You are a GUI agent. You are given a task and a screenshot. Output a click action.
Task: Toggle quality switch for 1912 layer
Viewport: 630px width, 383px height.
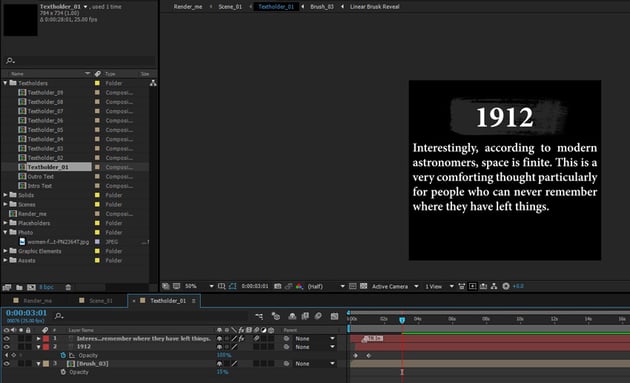234,347
